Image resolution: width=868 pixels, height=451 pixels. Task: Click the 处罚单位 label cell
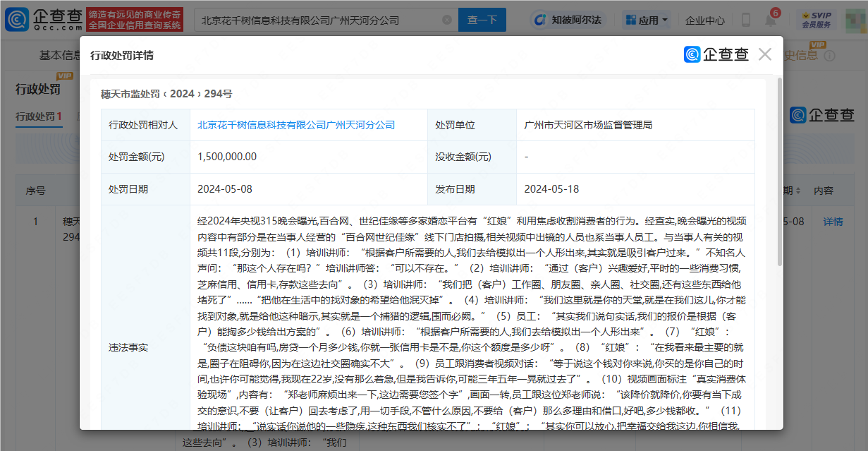(472, 125)
